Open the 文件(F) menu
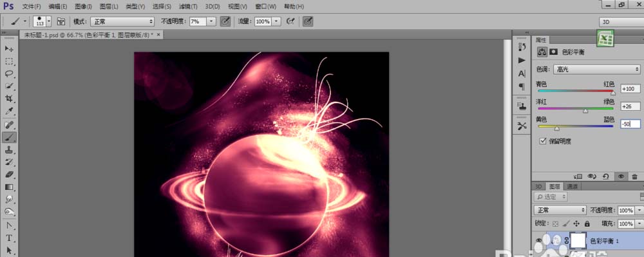The width and height of the screenshot is (644, 257). [x=32, y=6]
